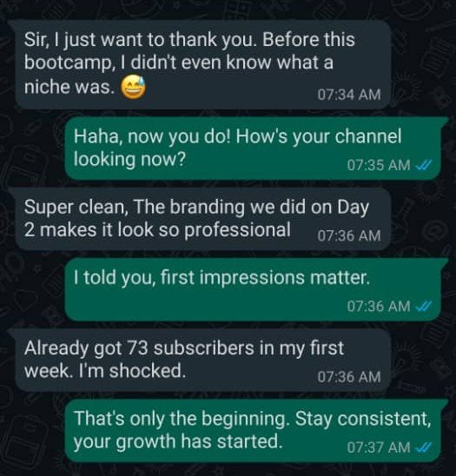Click the sweat-smile emoji in first message
Image resolution: width=456 pixels, height=476 pixels.
tap(133, 87)
